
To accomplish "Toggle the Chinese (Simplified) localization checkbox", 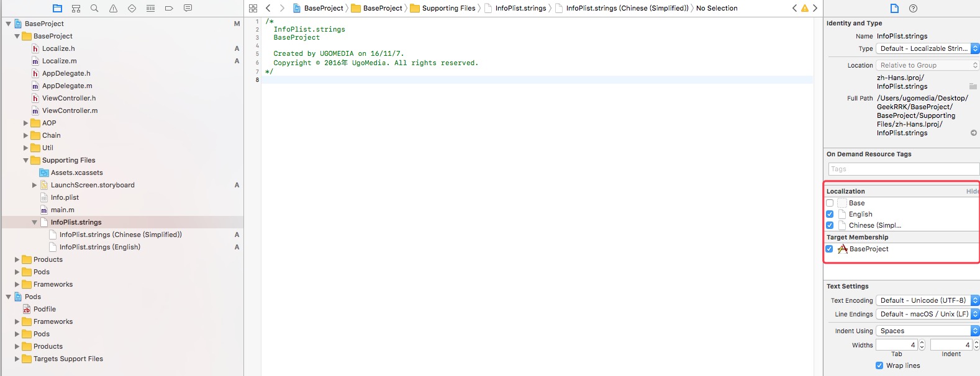I will pos(830,225).
